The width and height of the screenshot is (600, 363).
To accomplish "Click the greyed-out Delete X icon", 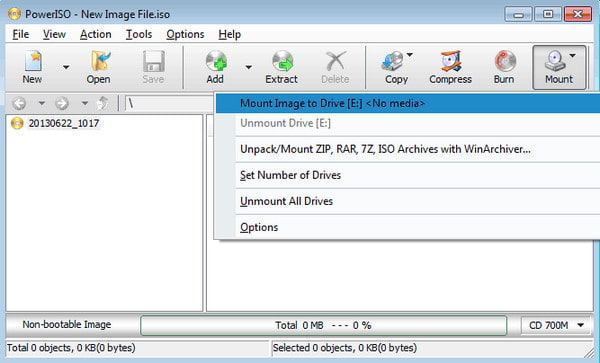I will [335, 61].
